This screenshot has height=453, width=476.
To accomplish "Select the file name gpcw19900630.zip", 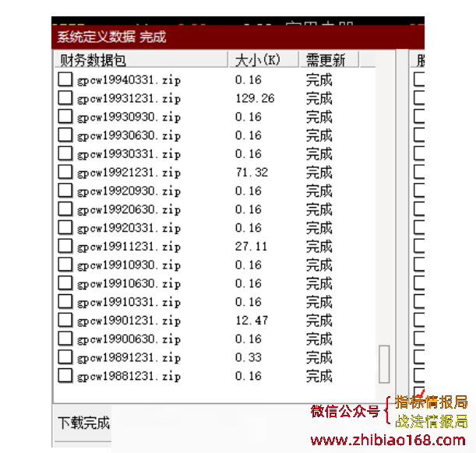I will click(x=129, y=339).
